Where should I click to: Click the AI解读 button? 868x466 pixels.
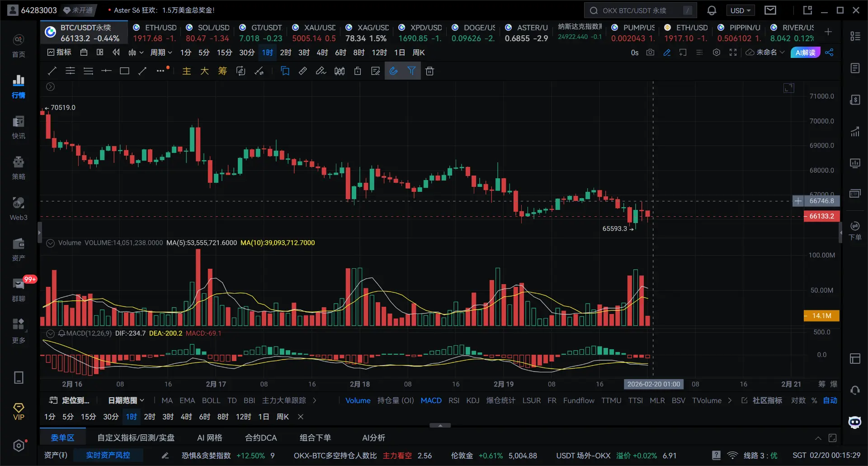805,52
